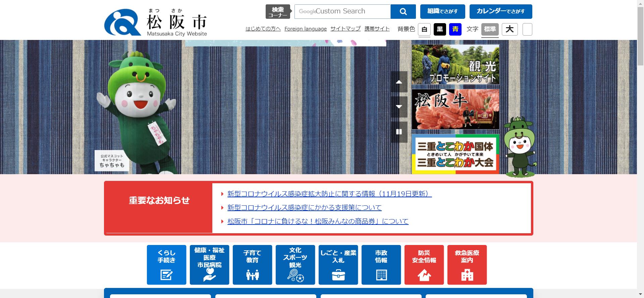
Task: Open 松阪みんなの商品券 link
Action: point(318,221)
